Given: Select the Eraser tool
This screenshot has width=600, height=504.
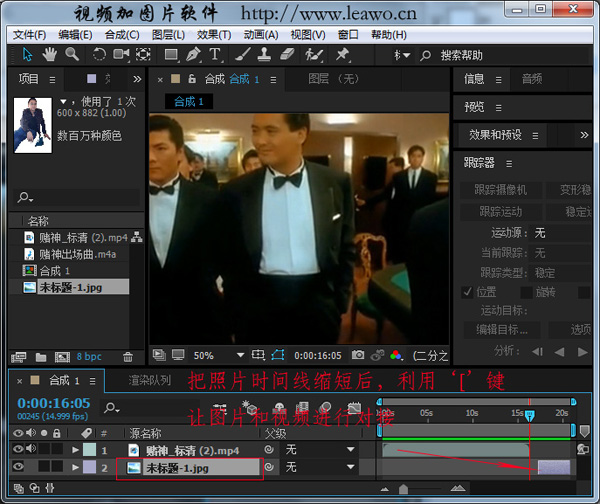Looking at the screenshot, I should [287, 54].
